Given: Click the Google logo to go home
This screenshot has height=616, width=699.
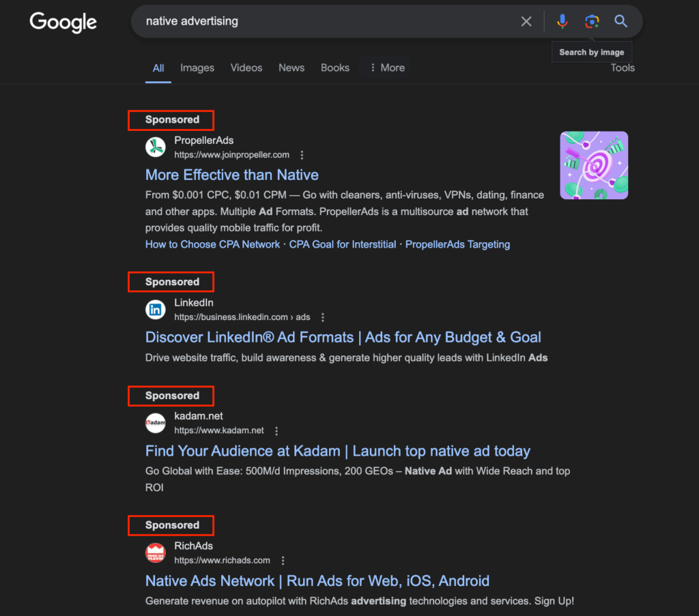Looking at the screenshot, I should click(x=62, y=23).
